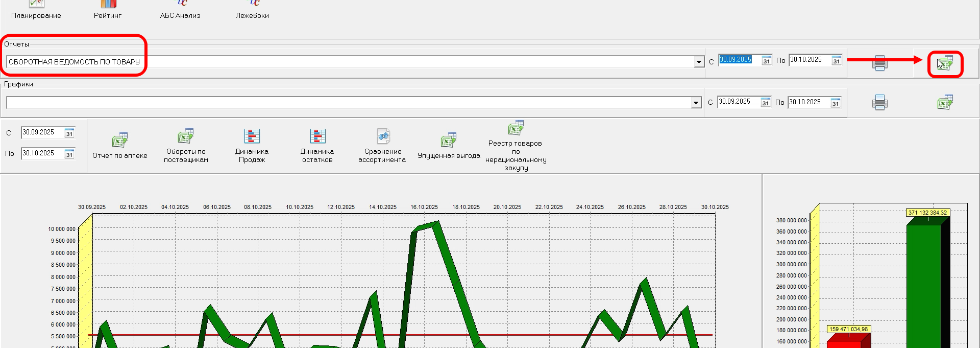
Task: Open the Лежебоки section
Action: tap(252, 10)
